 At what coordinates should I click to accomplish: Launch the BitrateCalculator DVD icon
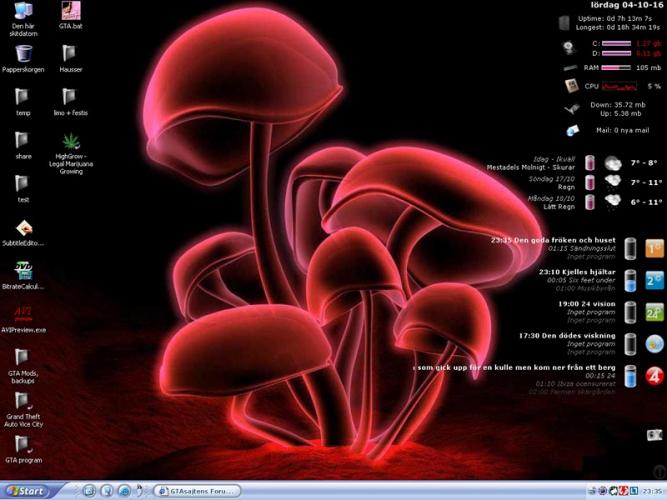click(x=23, y=270)
